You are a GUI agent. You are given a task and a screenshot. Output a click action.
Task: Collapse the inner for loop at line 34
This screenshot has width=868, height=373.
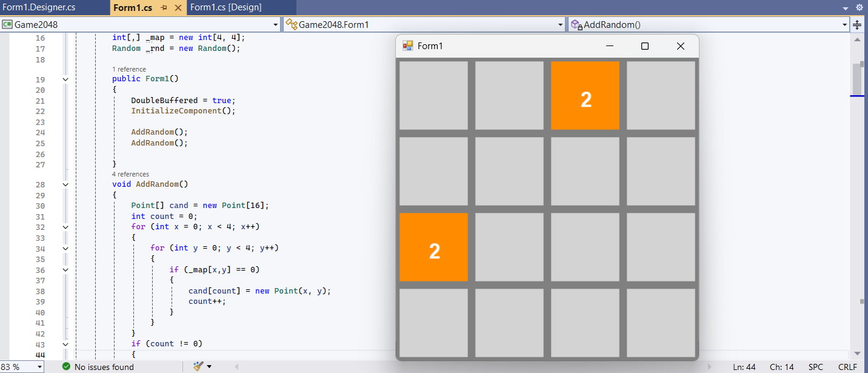click(65, 248)
